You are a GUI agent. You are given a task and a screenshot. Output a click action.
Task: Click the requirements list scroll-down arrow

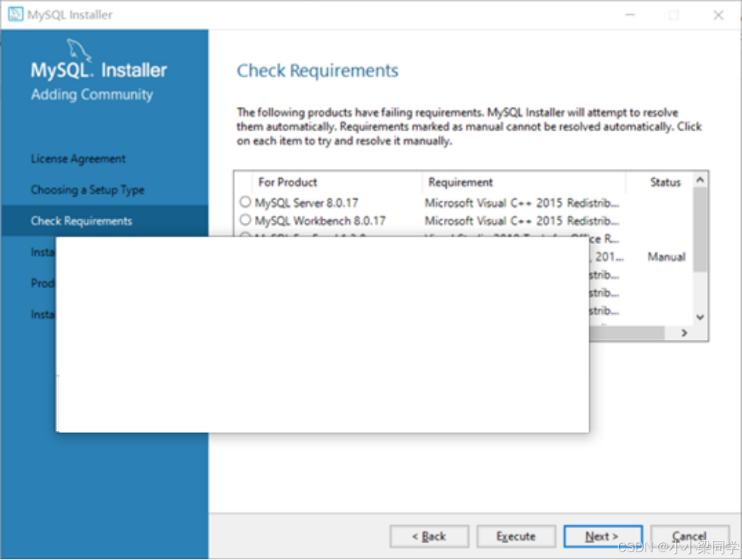point(700,317)
